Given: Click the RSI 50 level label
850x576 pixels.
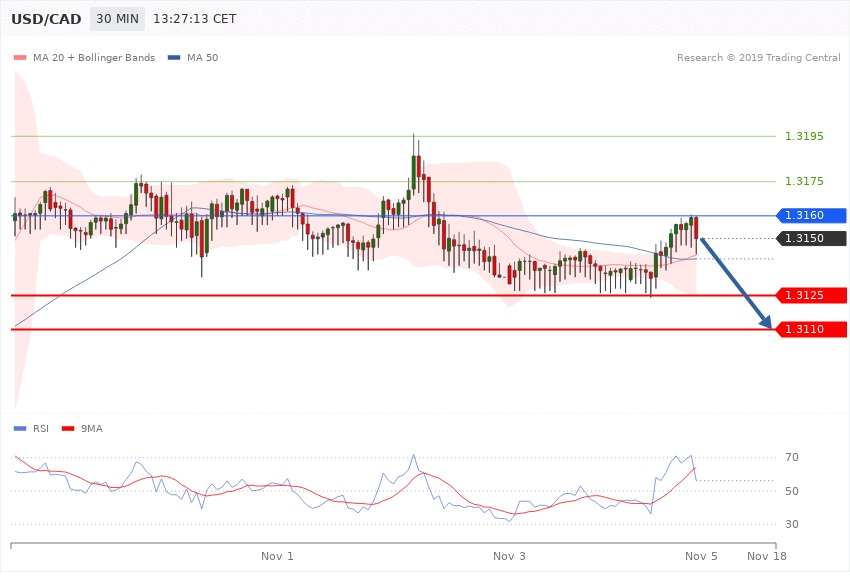Looking at the screenshot, I should (x=791, y=491).
